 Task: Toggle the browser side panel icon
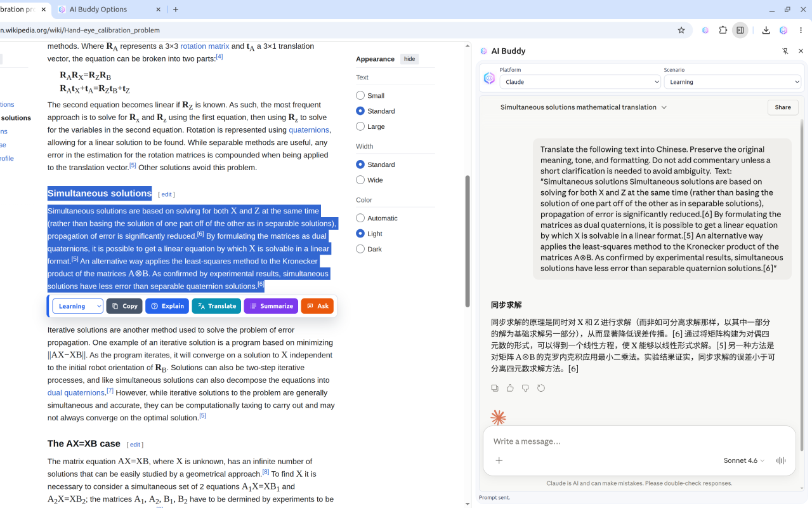click(740, 30)
